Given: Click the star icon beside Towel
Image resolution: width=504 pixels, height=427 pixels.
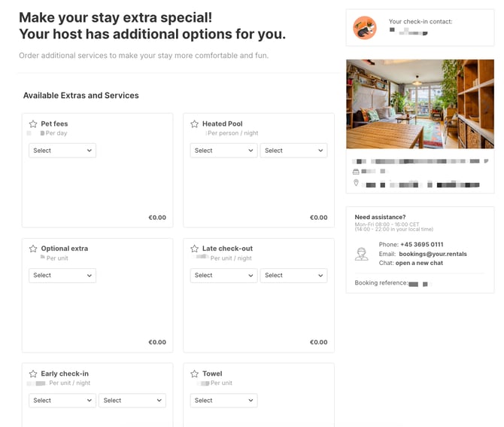Looking at the screenshot, I should [x=194, y=374].
